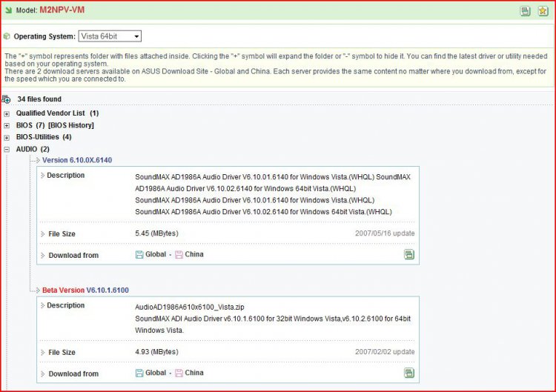This screenshot has width=556, height=392.
Task: Click the cube icon beside Operating System
Action: 7,36
